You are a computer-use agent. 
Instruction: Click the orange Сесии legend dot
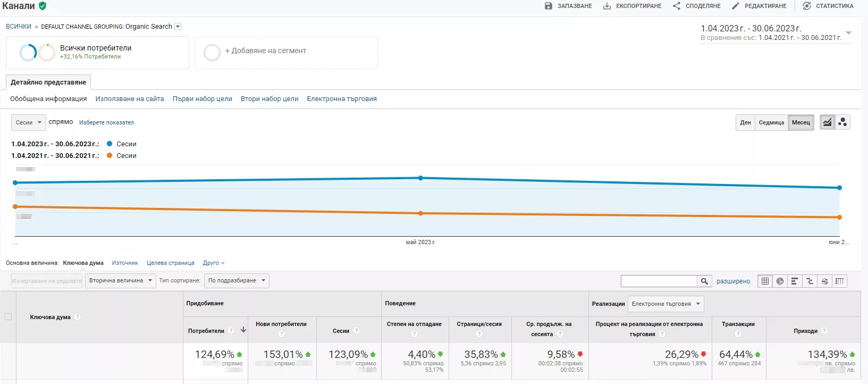coord(109,155)
